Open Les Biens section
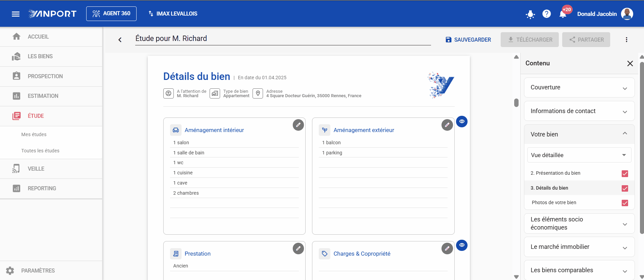 coord(51,57)
